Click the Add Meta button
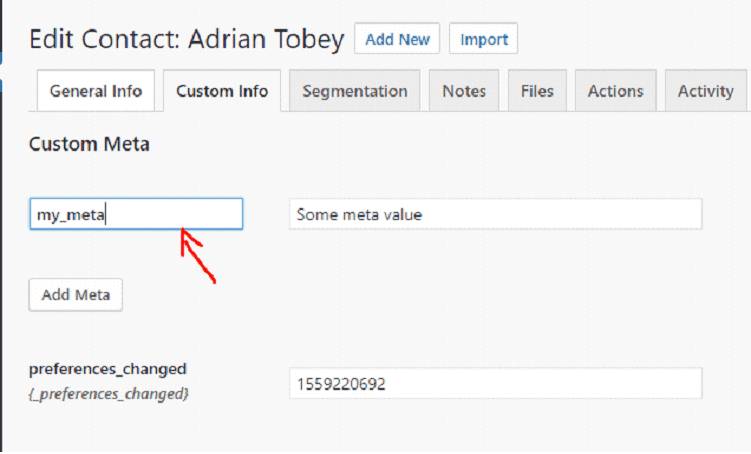The width and height of the screenshot is (751, 454). pos(76,295)
